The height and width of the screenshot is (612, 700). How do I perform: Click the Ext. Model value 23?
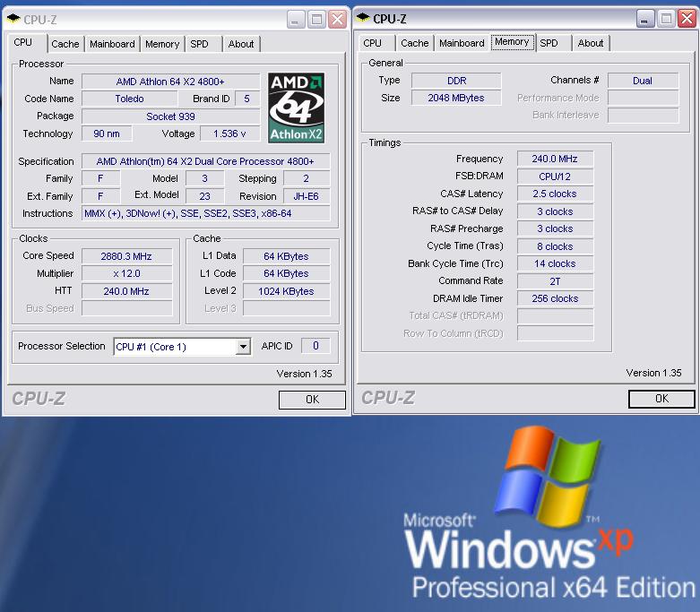click(x=205, y=196)
